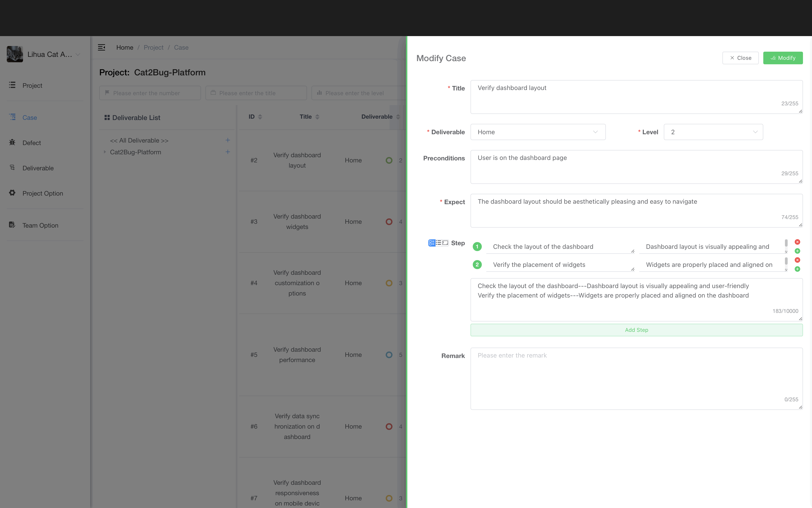Image resolution: width=812 pixels, height=508 pixels.
Task: Select the Case menu item in breadcrumb
Action: [x=181, y=47]
